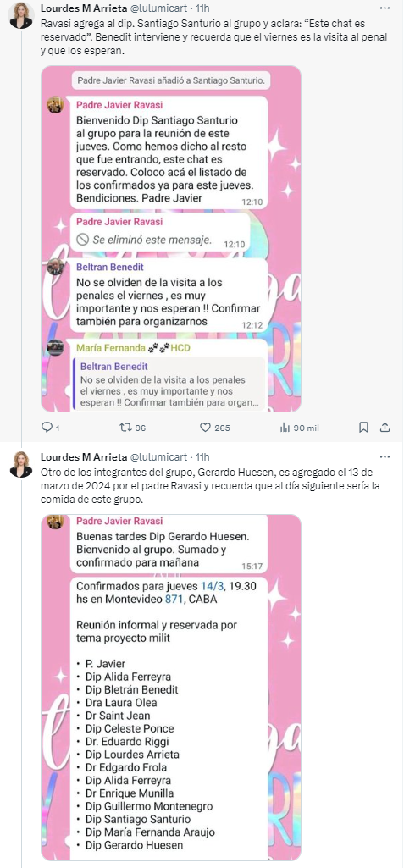Screen dimensions: 404x868
Task: Click second tweet text about Gerardo Huesen
Action: click(213, 487)
